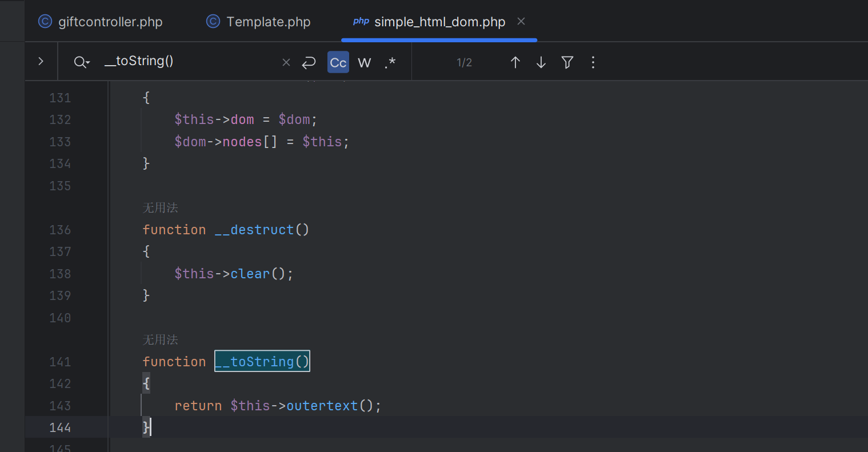Click the 1/2 match counter
Viewport: 868px width, 452px height.
[465, 62]
